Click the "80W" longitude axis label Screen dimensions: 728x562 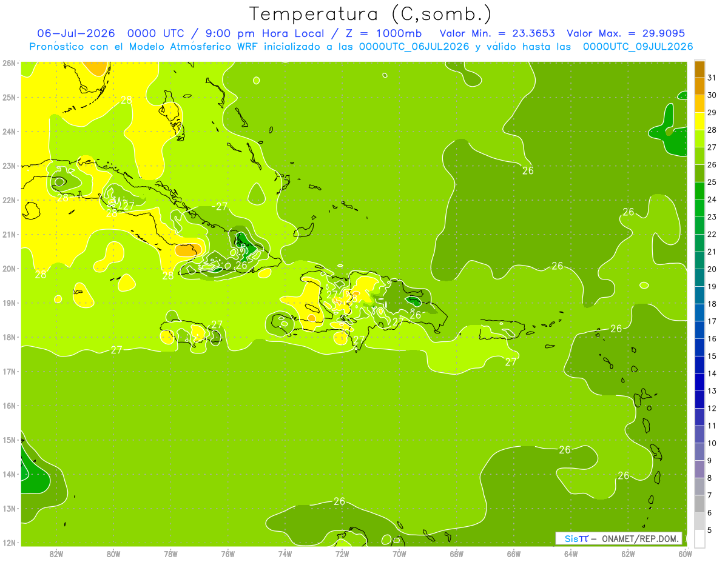click(113, 554)
